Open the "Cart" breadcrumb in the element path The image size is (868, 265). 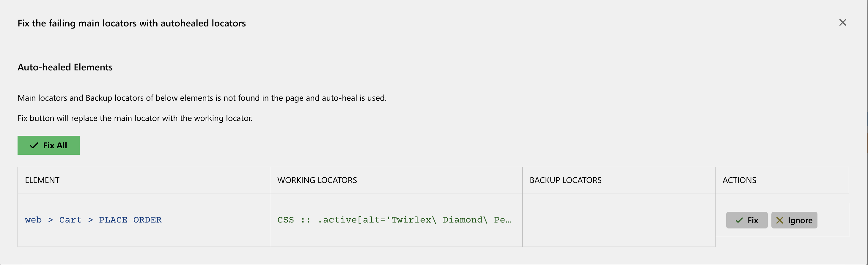click(70, 220)
